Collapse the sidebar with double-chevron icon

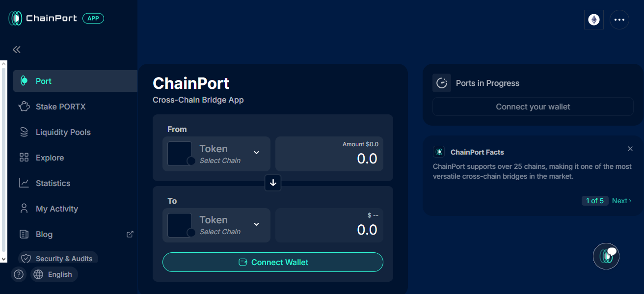[x=17, y=50]
